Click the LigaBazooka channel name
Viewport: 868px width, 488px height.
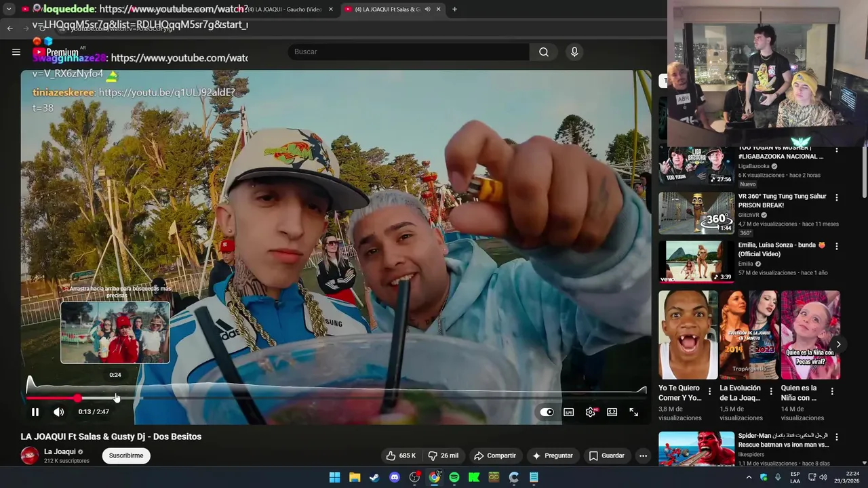pos(754,166)
